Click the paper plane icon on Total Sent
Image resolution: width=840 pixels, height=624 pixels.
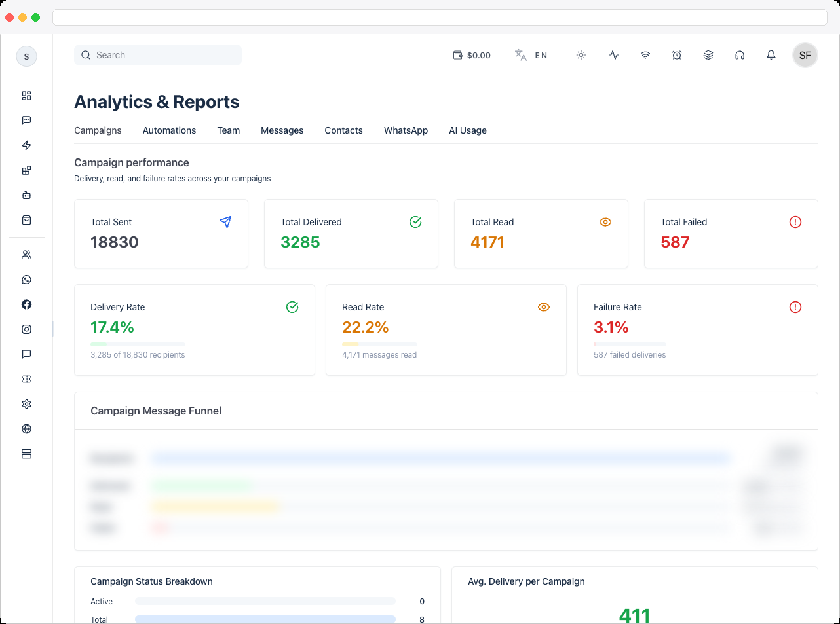[x=225, y=222]
